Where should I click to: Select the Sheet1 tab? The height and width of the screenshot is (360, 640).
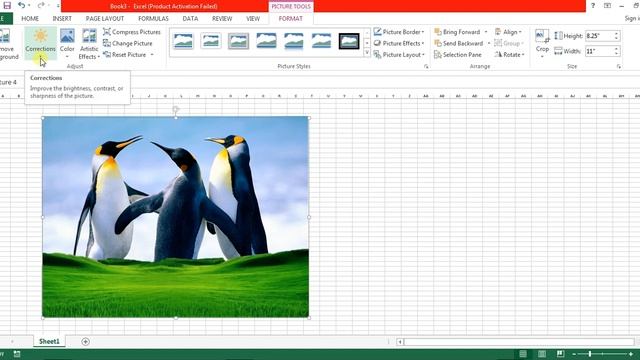click(x=49, y=342)
